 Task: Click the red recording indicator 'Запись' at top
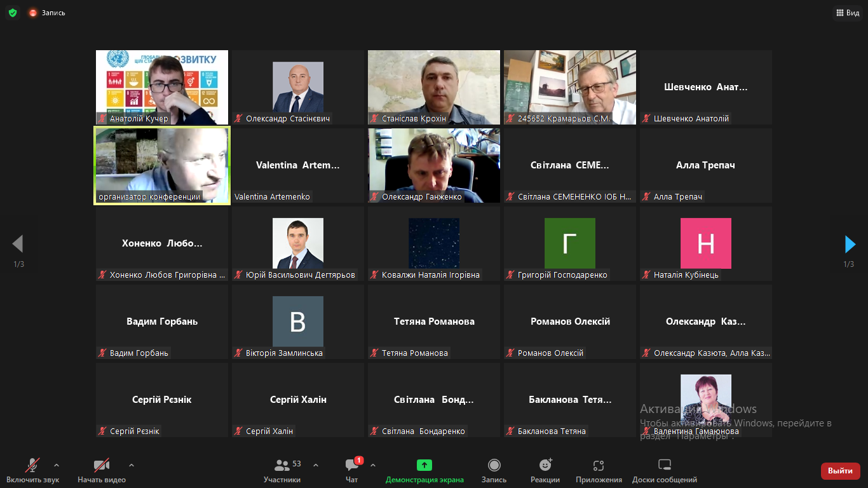coord(47,13)
